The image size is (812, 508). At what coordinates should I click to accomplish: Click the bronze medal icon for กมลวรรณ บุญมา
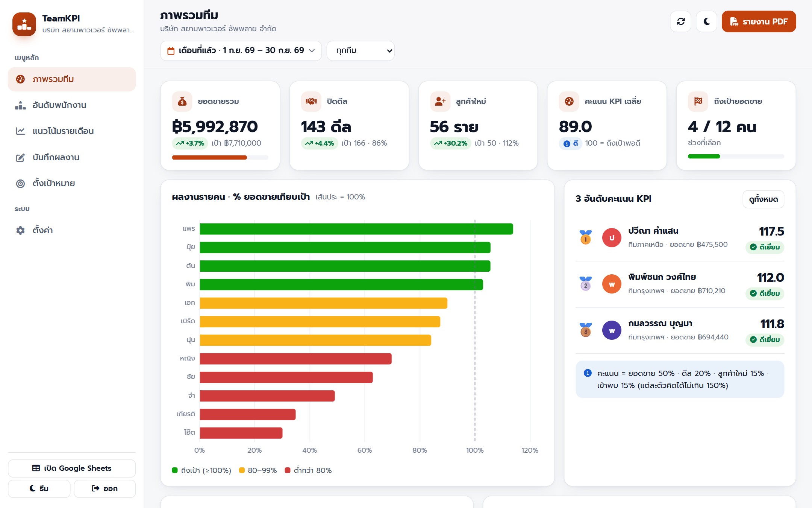585,330
